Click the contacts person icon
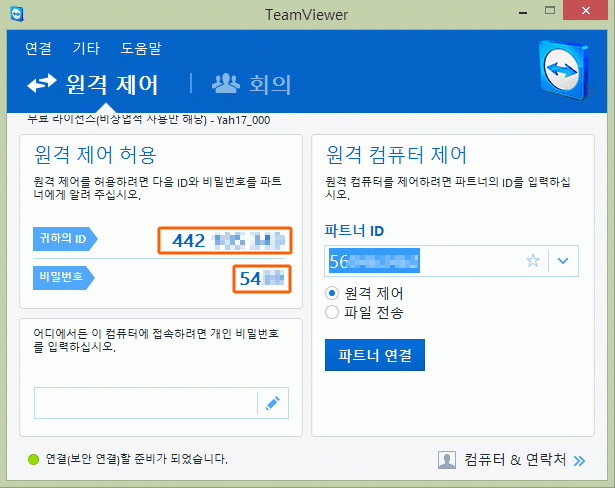Viewport: 615px width, 488px height. point(447,460)
